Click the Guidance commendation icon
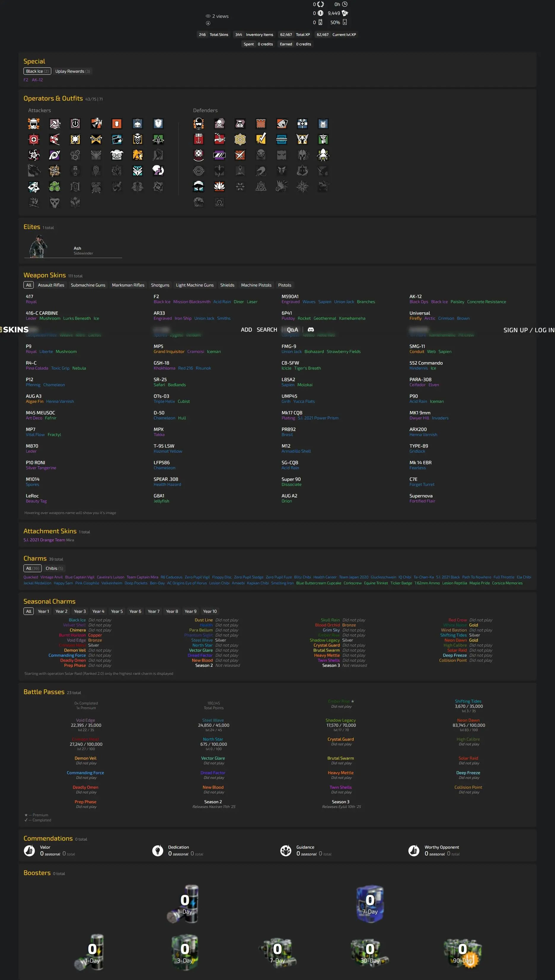 286,851
